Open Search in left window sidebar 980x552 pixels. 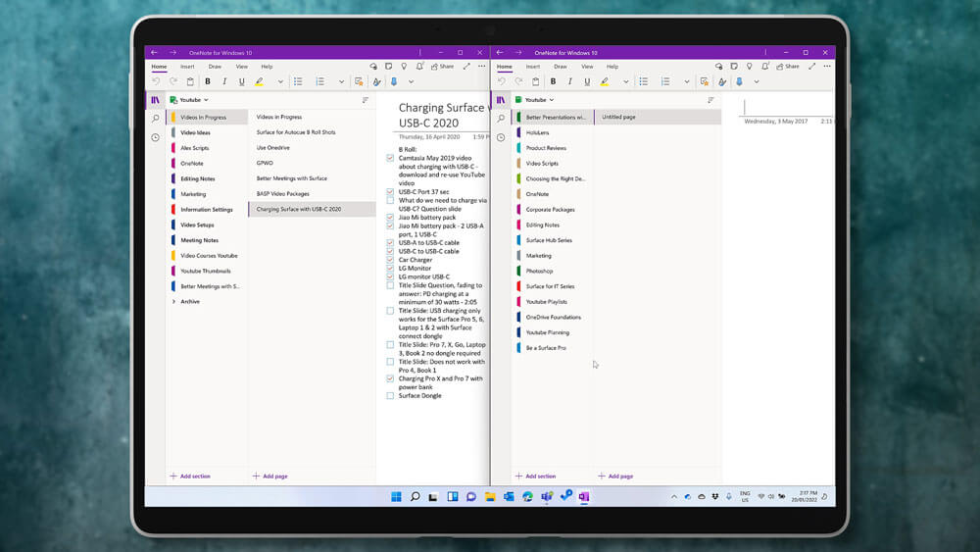pos(156,119)
